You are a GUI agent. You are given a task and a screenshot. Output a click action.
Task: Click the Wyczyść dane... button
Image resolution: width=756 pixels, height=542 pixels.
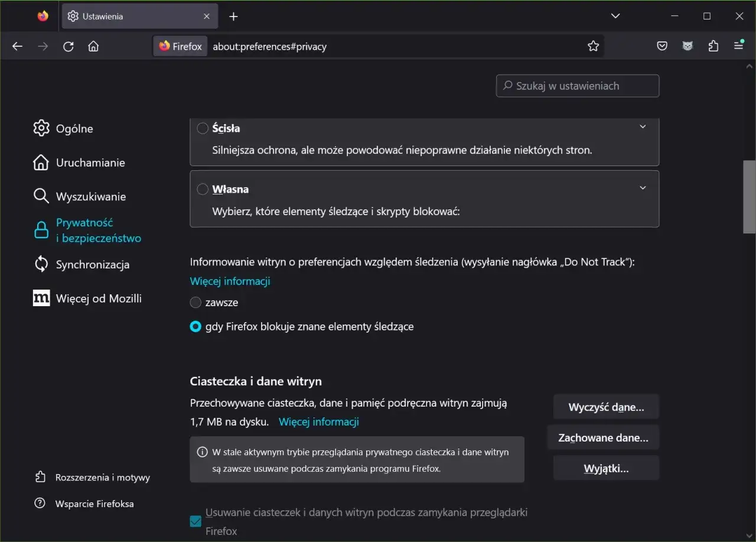606,407
